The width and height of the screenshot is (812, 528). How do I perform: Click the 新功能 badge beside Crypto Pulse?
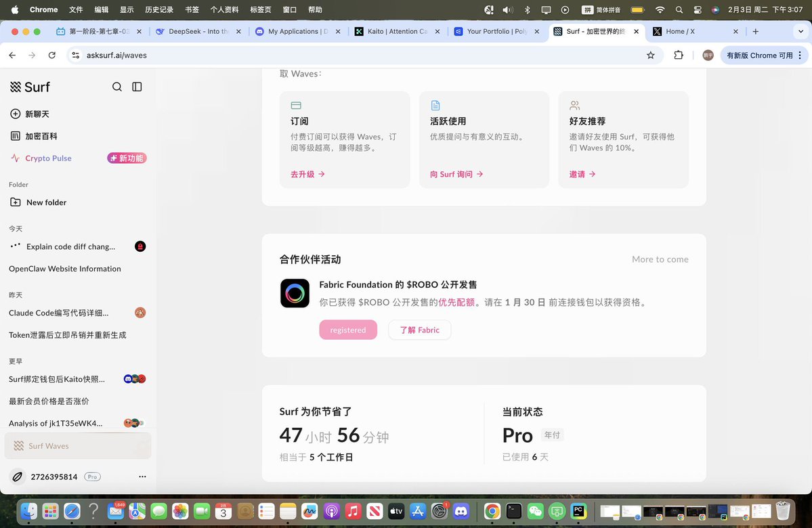pyautogui.click(x=127, y=158)
